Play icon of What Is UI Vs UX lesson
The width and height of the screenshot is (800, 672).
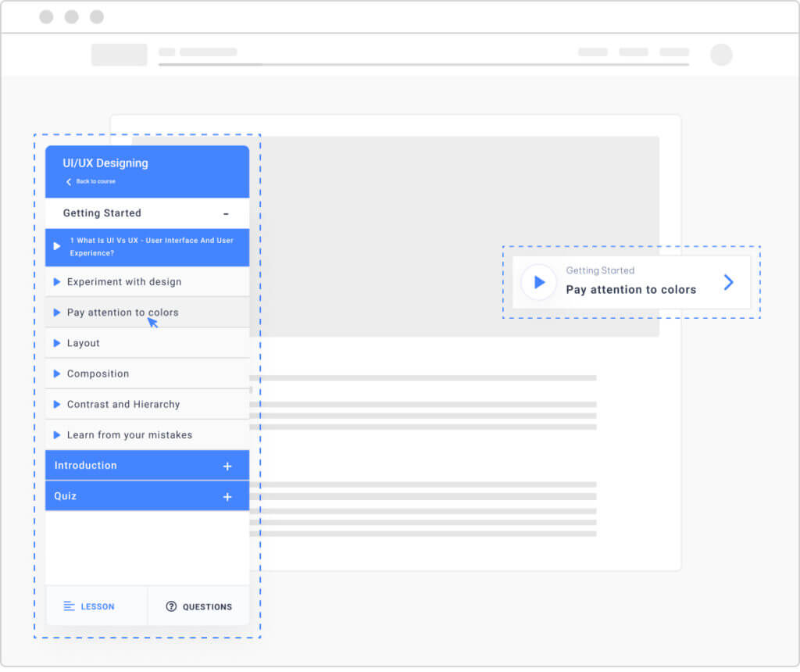pyautogui.click(x=56, y=246)
